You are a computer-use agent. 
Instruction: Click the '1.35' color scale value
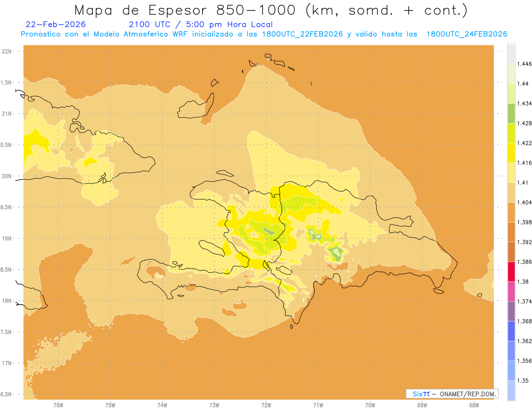524,380
